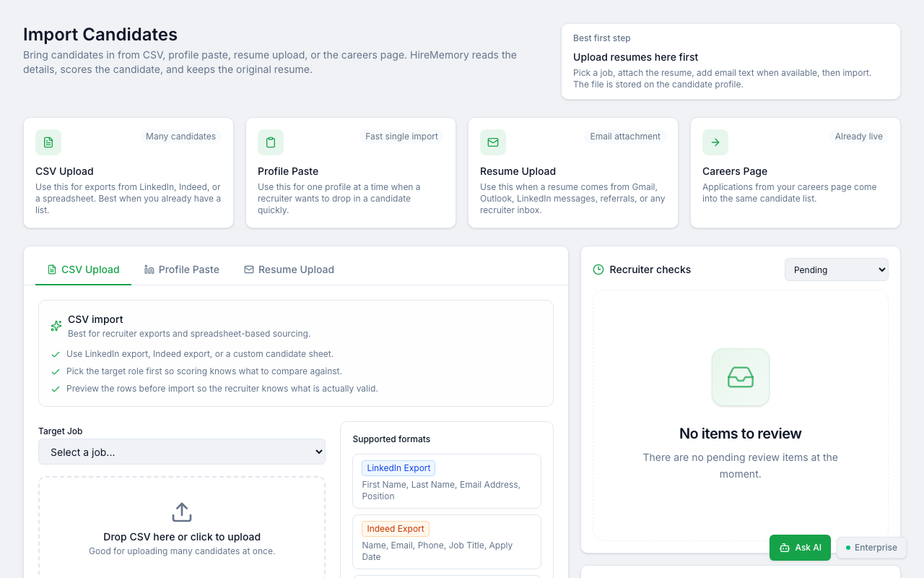This screenshot has width=924, height=578.
Task: Click the No items to review heading
Action: [741, 433]
